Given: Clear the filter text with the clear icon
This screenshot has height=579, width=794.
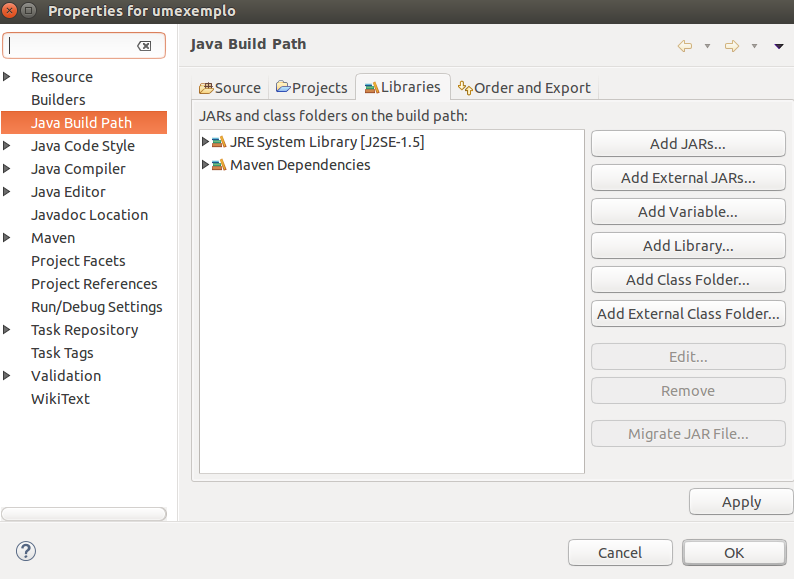Looking at the screenshot, I should click(x=144, y=46).
